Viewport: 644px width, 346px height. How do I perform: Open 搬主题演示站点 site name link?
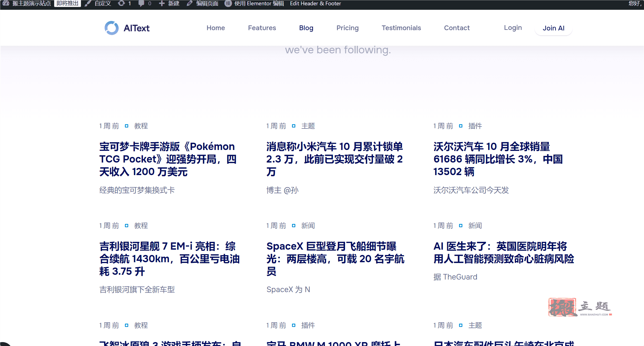[x=32, y=3]
